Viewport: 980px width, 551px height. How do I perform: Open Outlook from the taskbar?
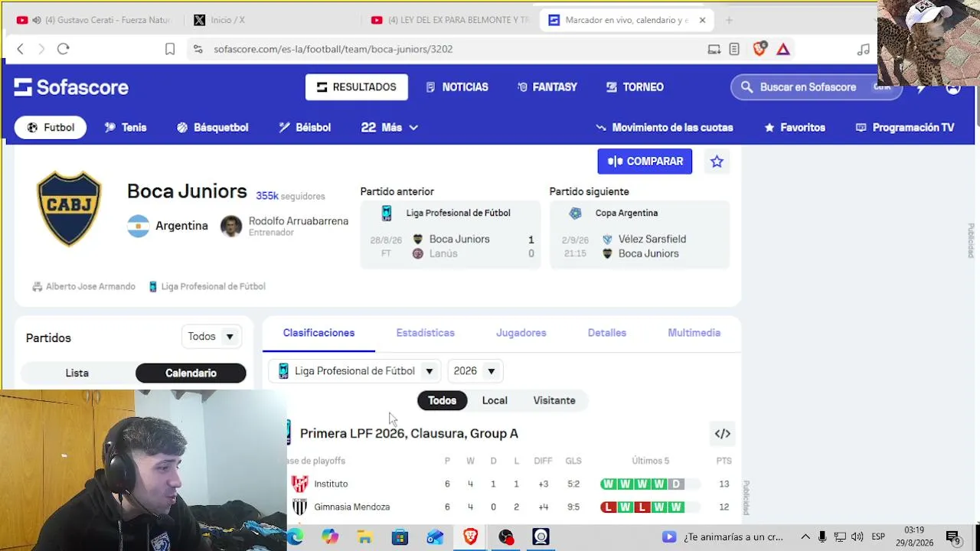pos(435,537)
